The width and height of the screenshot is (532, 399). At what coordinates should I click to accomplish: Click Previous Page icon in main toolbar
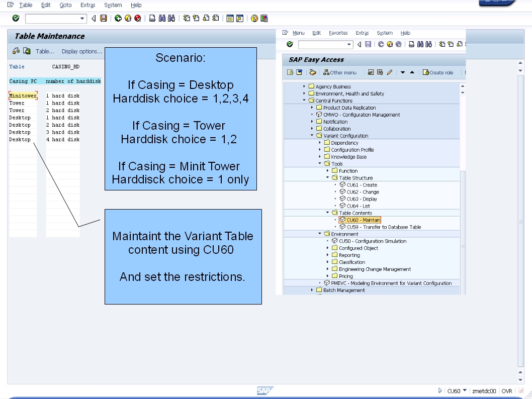point(196,18)
